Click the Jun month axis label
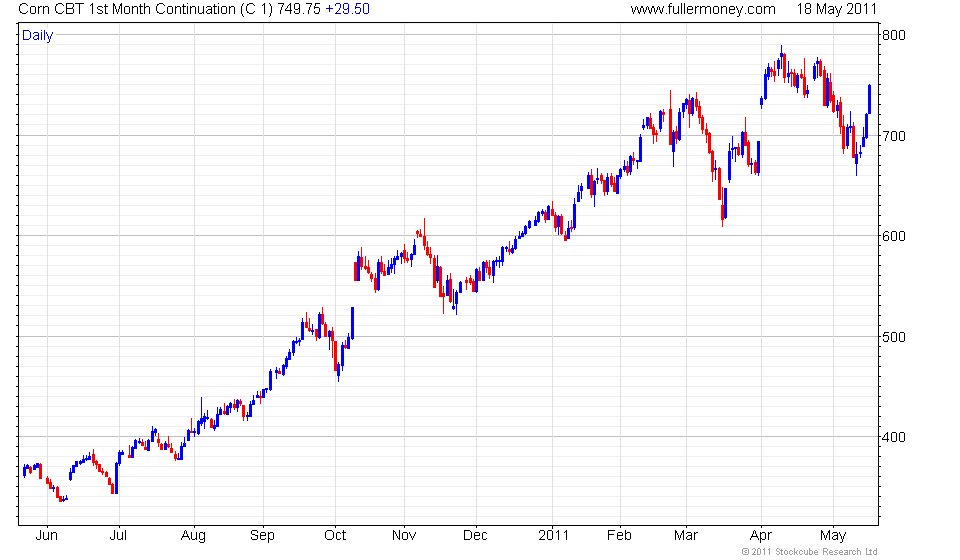This screenshot has width=960, height=560. pyautogui.click(x=47, y=536)
